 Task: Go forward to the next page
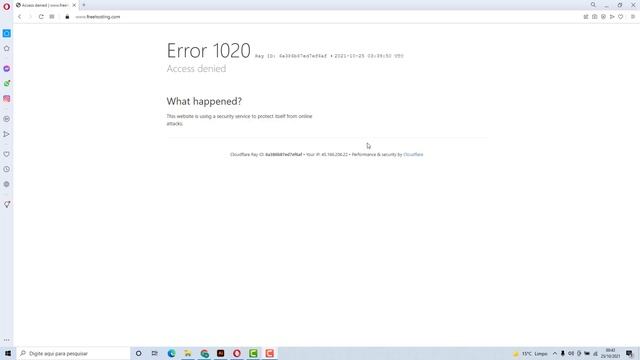coord(30,17)
